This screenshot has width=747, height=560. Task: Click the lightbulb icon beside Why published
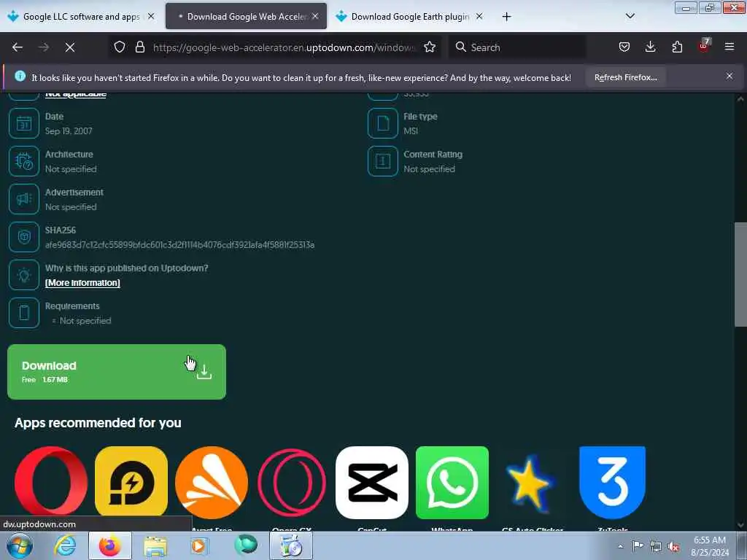click(24, 275)
